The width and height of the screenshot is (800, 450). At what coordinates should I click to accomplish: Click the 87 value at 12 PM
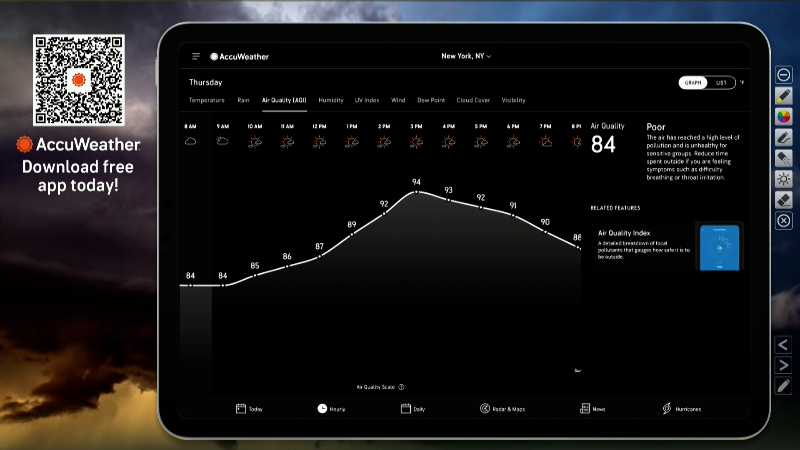point(319,246)
